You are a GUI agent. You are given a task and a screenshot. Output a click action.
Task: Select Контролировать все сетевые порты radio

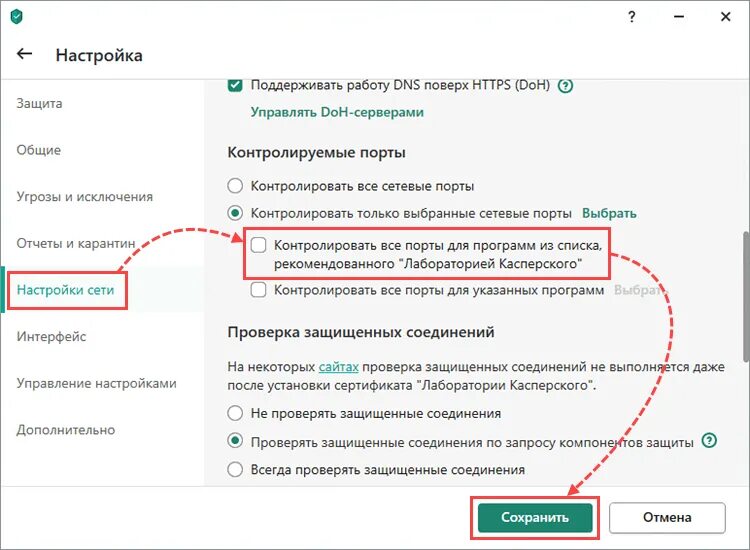pos(235,186)
